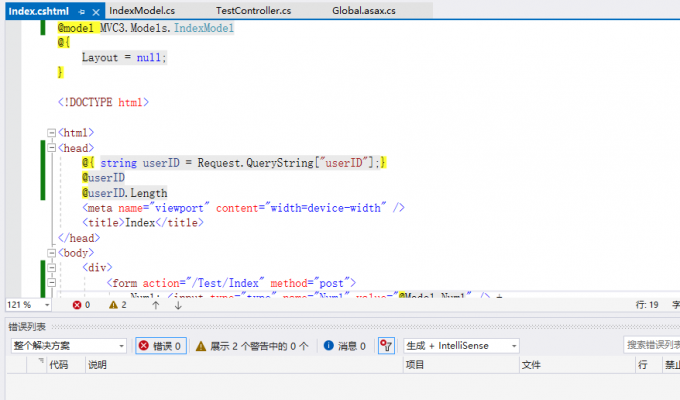Screen dimensions: 680x400
Task: Collapse the <html> code block
Action: point(51,133)
